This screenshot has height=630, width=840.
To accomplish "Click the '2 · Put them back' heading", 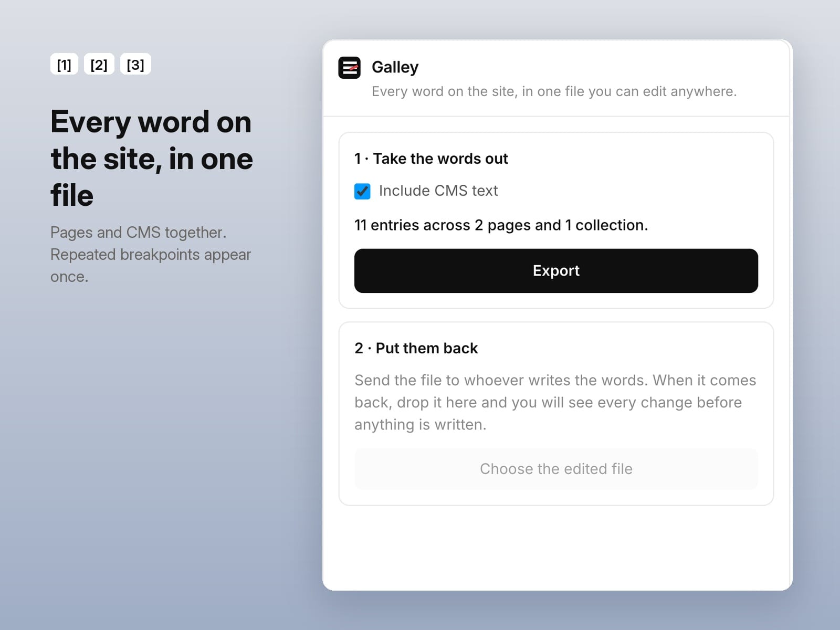I will [416, 348].
